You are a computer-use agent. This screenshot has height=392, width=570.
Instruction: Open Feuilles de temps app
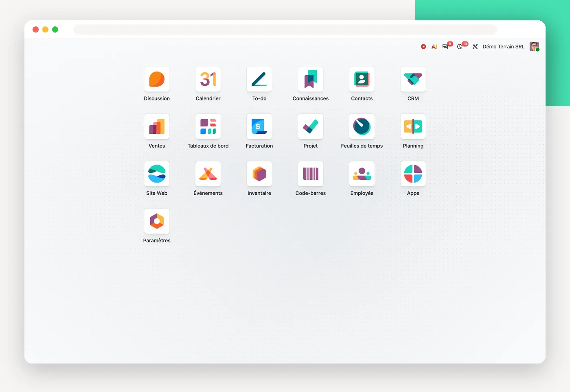click(362, 126)
